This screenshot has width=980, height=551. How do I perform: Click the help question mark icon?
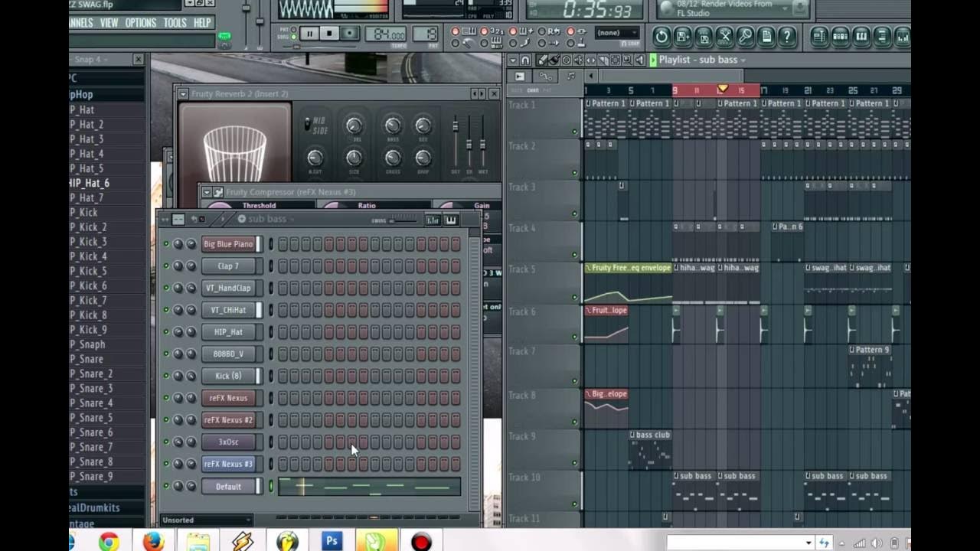click(786, 36)
